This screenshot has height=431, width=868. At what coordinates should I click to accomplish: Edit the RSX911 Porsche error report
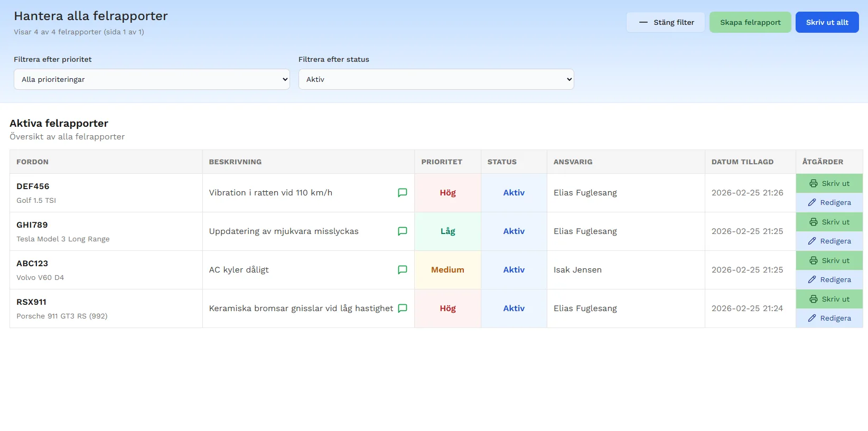tap(829, 318)
